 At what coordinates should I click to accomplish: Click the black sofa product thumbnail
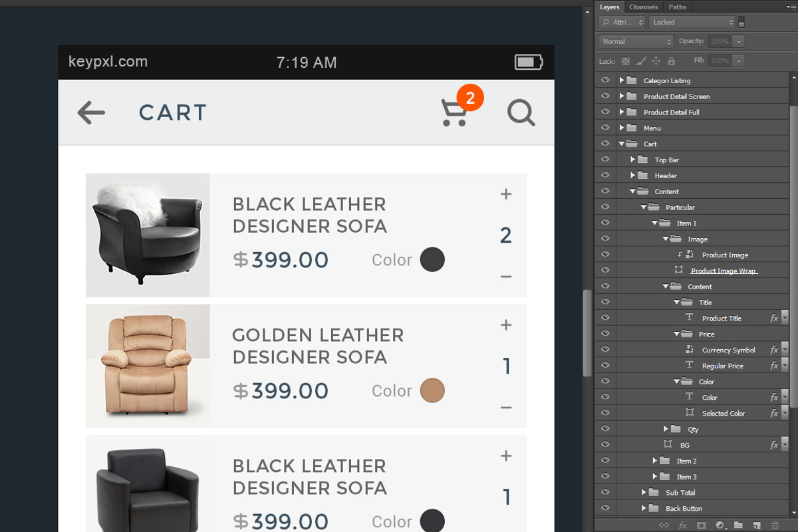(148, 235)
